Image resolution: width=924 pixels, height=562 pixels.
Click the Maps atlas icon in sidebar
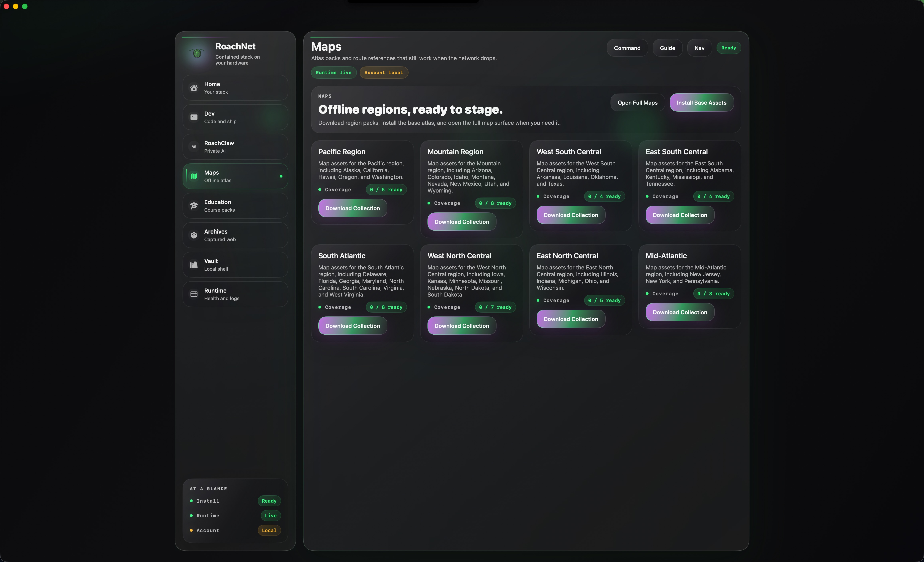[x=194, y=176]
